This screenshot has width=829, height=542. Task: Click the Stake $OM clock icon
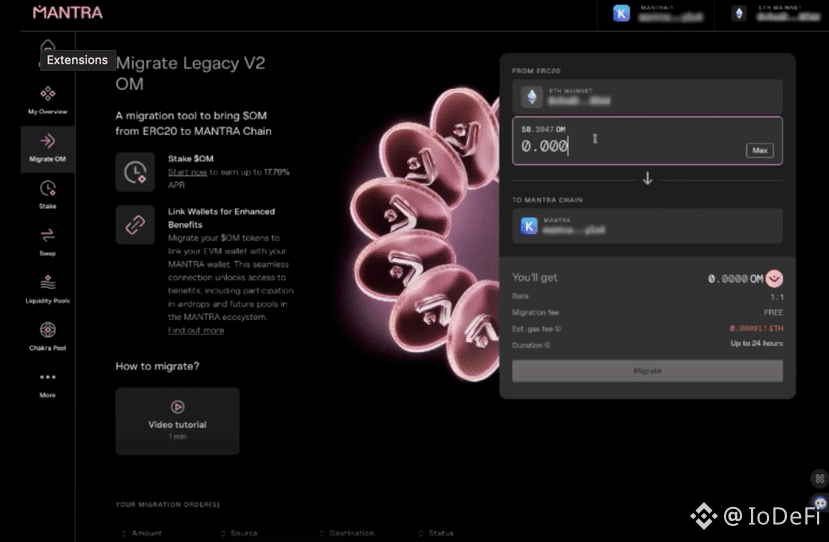tap(135, 172)
